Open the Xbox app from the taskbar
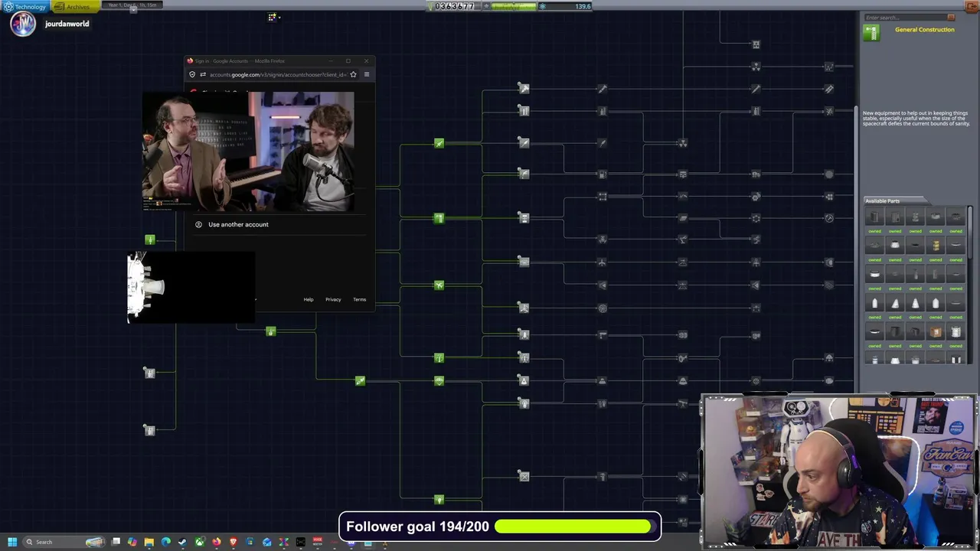The height and width of the screenshot is (551, 980). [x=200, y=542]
